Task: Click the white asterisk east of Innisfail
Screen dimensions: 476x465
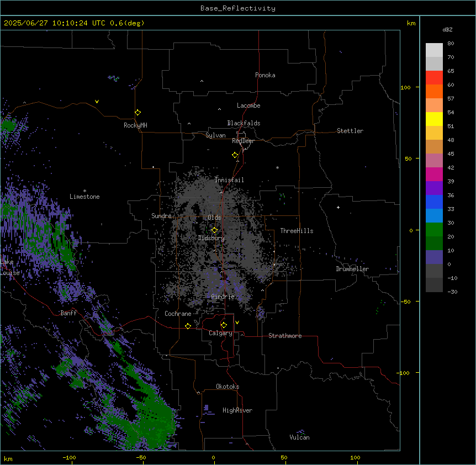Action: pyautogui.click(x=277, y=167)
